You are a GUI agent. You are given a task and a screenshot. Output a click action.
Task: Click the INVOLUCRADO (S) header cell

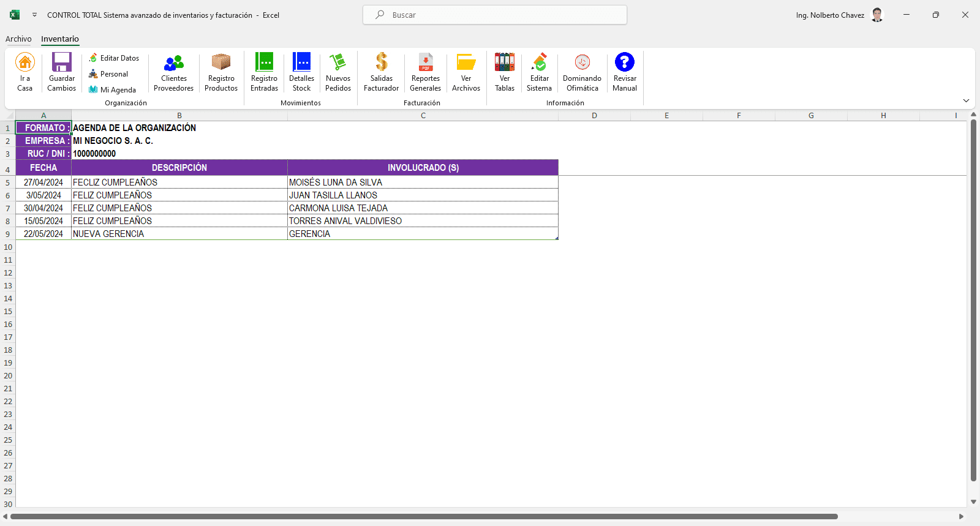click(423, 167)
